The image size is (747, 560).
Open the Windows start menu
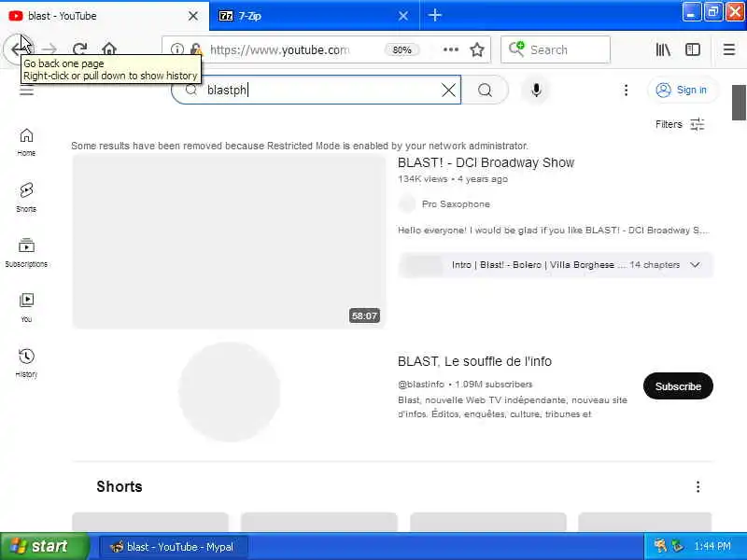[x=44, y=546]
